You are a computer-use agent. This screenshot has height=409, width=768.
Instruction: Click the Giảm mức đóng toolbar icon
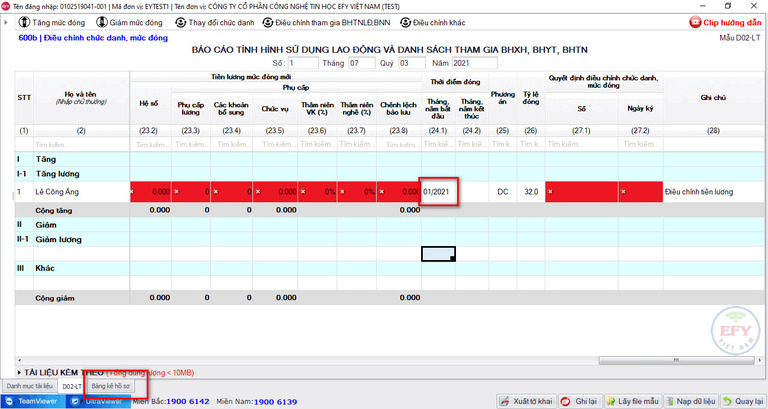point(102,23)
